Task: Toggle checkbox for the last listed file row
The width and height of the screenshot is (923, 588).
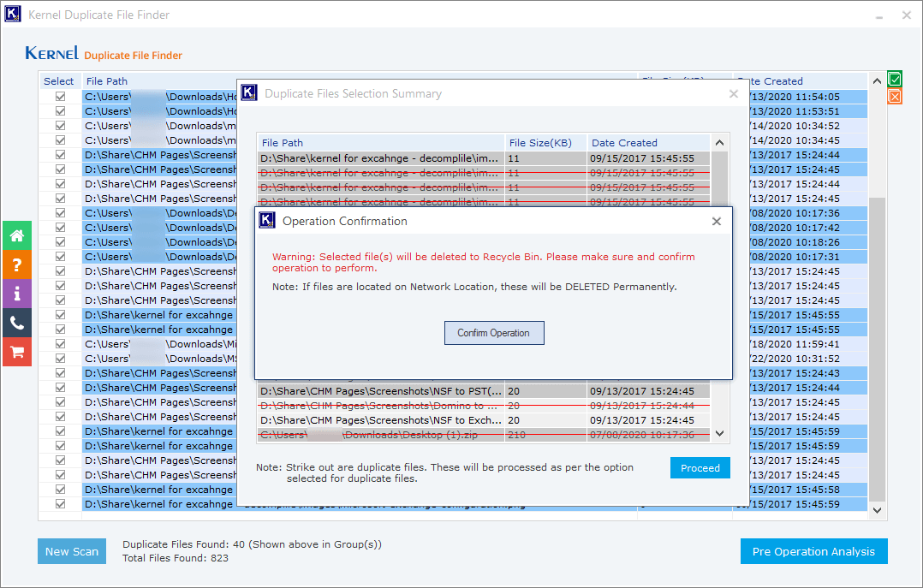Action: [61, 504]
